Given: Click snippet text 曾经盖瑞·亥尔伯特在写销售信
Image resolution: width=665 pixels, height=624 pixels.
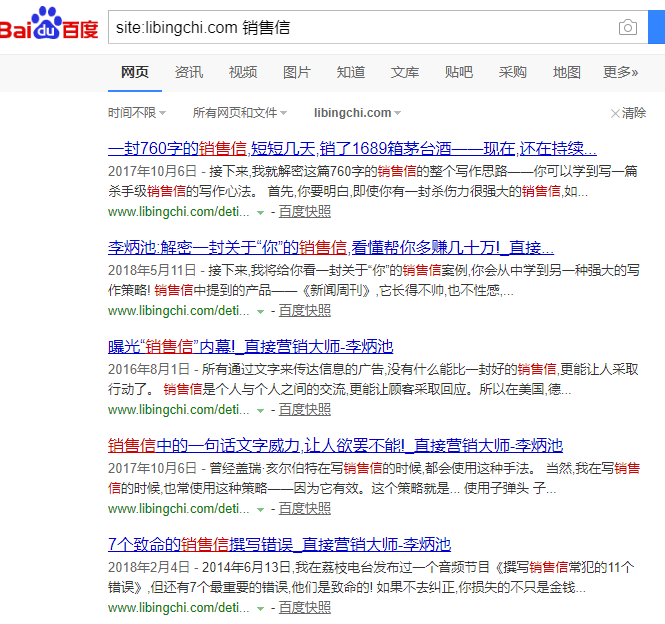Looking at the screenshot, I should (x=374, y=478).
